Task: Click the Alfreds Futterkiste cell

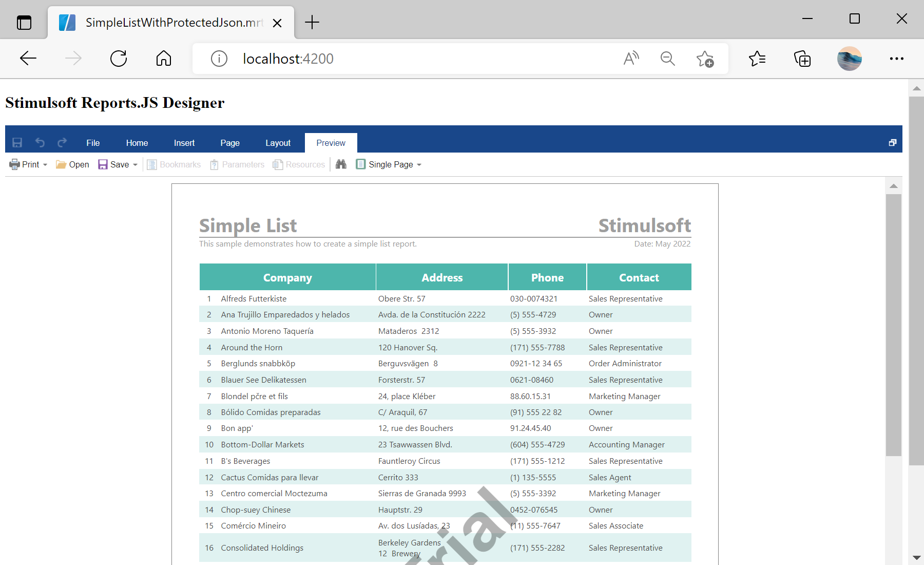Action: tap(254, 299)
